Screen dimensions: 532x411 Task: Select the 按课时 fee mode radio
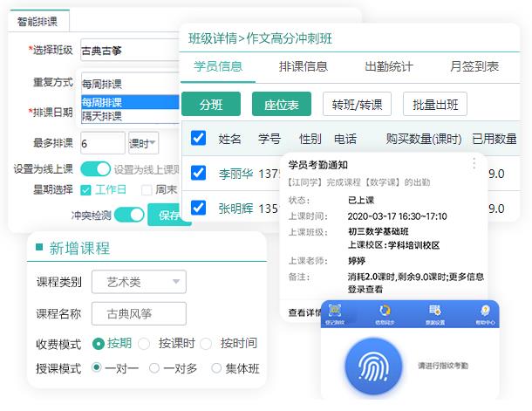pos(144,344)
